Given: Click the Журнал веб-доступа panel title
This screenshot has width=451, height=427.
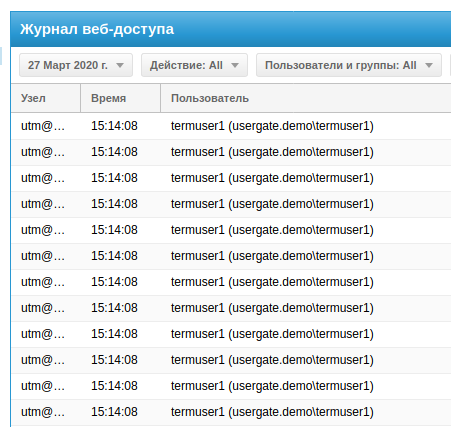Looking at the screenshot, I should tap(97, 29).
